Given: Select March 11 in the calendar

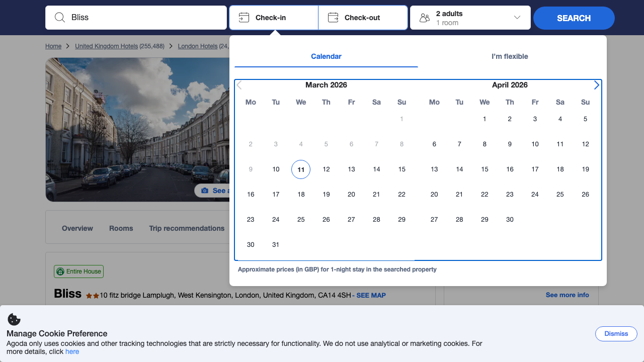Looking at the screenshot, I should pyautogui.click(x=301, y=169).
